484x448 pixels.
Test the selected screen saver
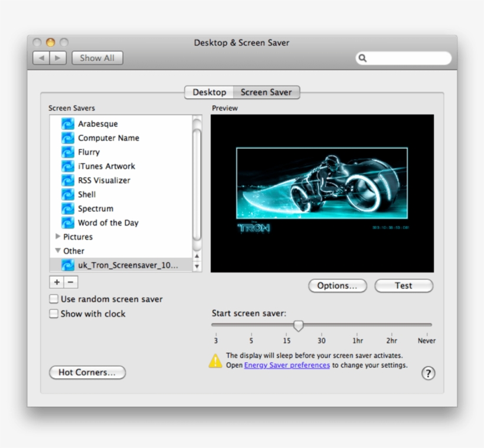[x=404, y=286]
